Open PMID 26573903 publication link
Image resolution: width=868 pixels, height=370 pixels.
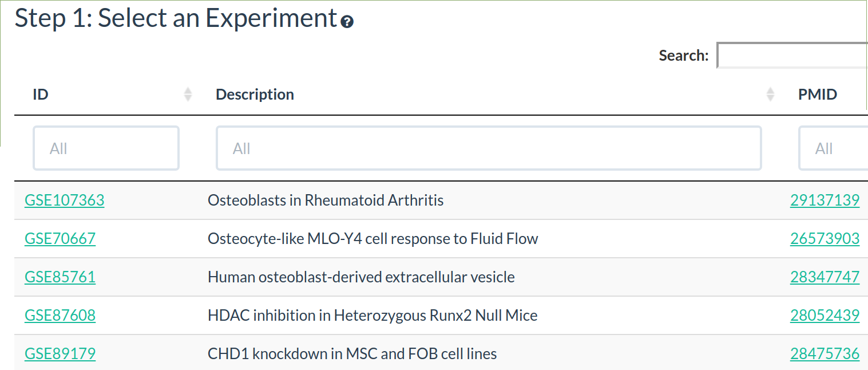825,239
